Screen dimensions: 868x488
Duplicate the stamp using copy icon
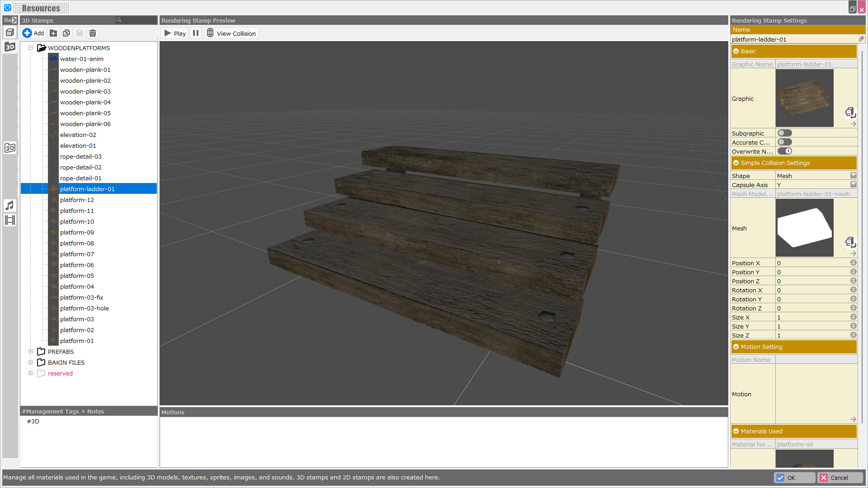(66, 33)
